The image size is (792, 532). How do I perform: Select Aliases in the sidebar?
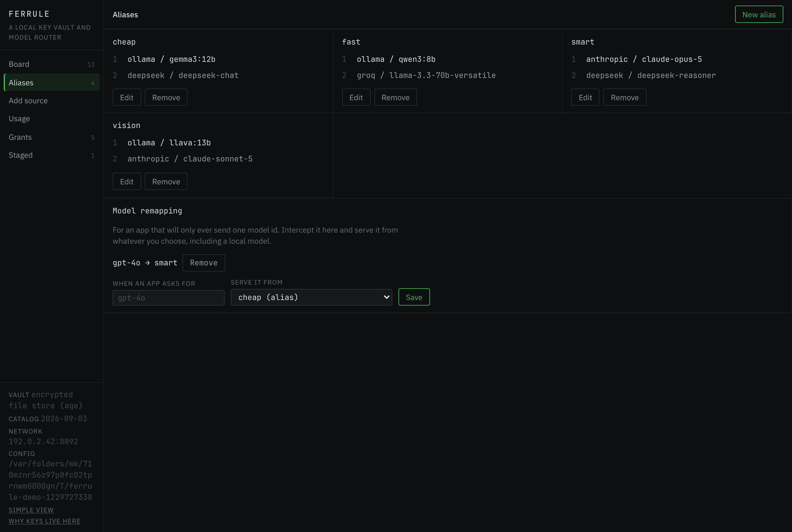pos(52,83)
